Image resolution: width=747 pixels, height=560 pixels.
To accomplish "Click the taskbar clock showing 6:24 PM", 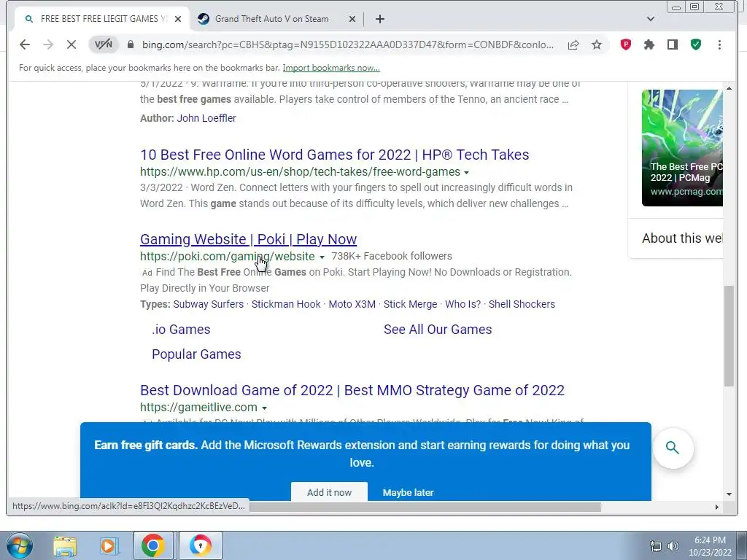I will tap(710, 546).
